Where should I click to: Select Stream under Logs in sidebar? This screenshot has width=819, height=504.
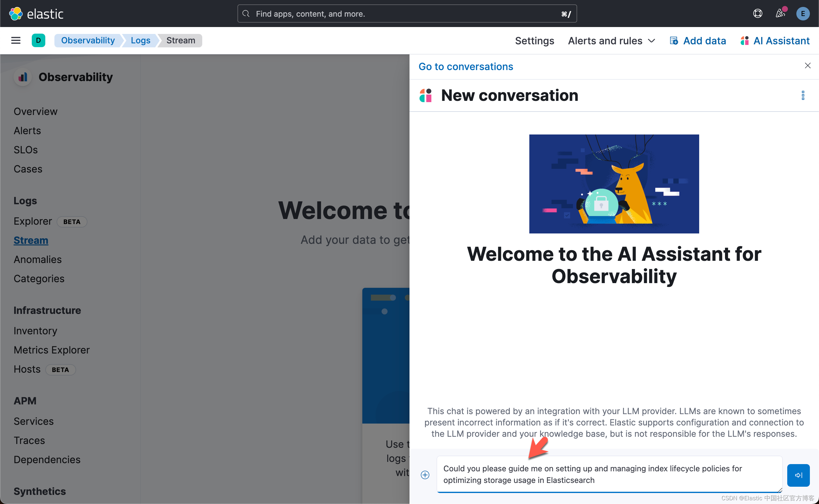(x=31, y=240)
